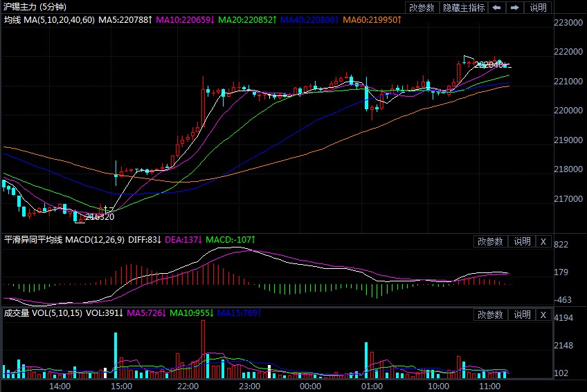The height and width of the screenshot is (392, 587).
Task: Click the VOL:391 value
Action: pyautogui.click(x=105, y=313)
